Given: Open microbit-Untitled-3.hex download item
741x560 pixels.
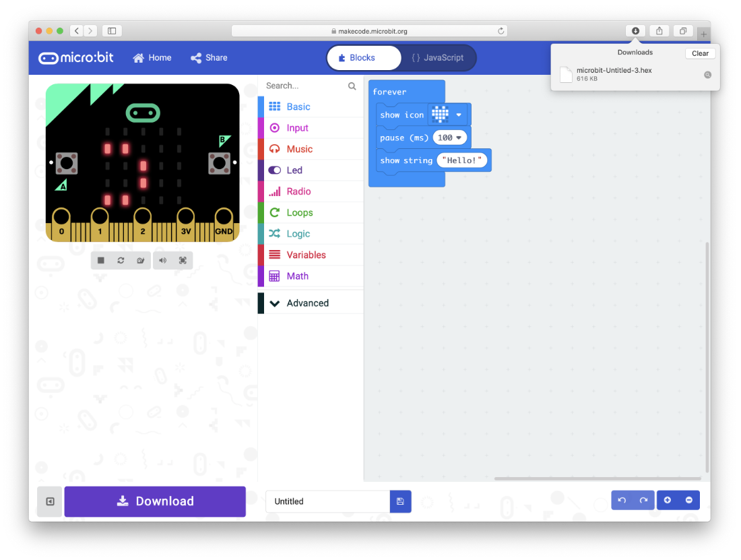Looking at the screenshot, I should click(x=614, y=74).
